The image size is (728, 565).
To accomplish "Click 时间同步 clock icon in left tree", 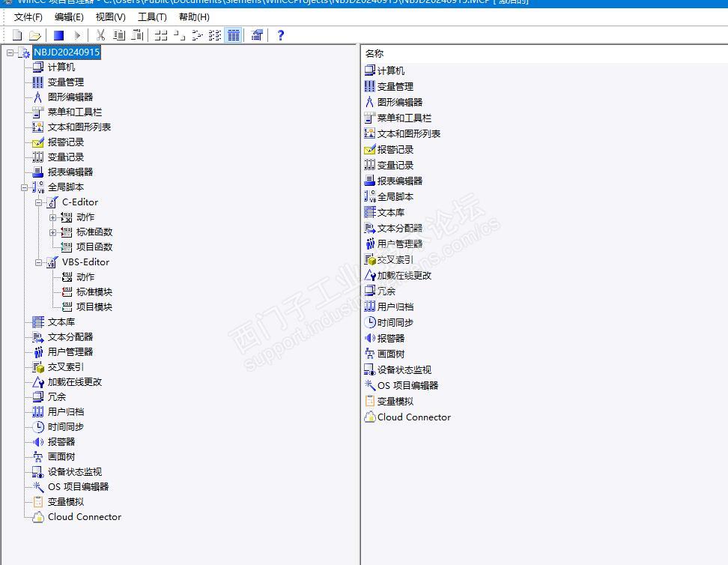I will point(38,426).
